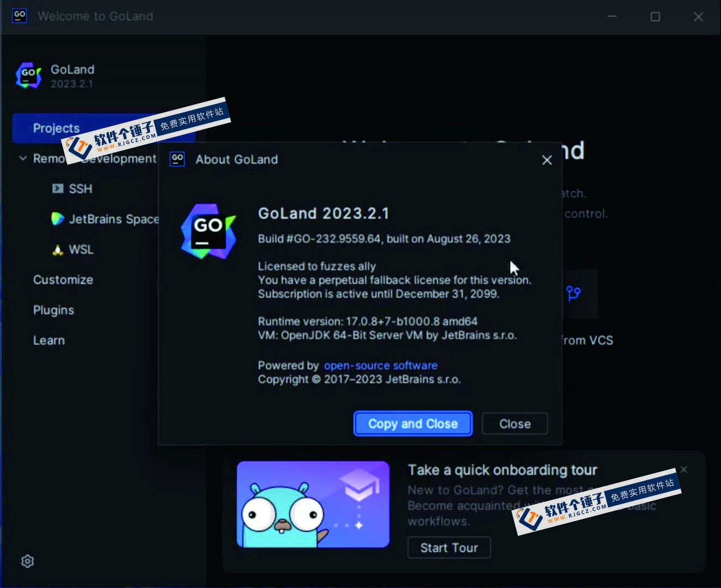Viewport: 721px width, 588px height.
Task: Start the onboarding tour
Action: pos(449,548)
